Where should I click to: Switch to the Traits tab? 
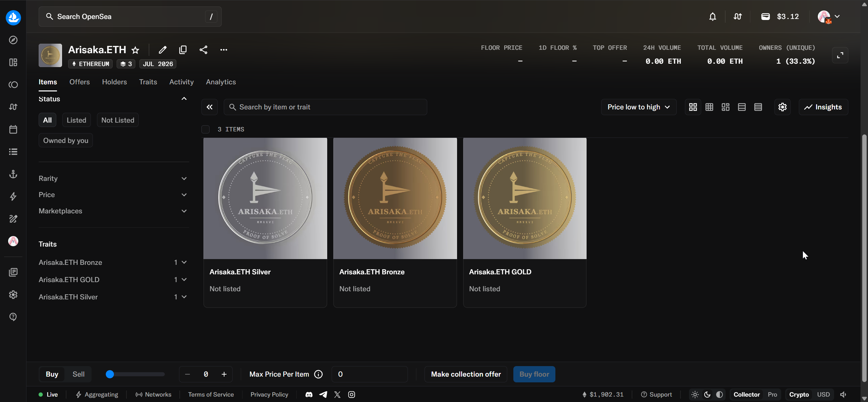click(x=148, y=82)
